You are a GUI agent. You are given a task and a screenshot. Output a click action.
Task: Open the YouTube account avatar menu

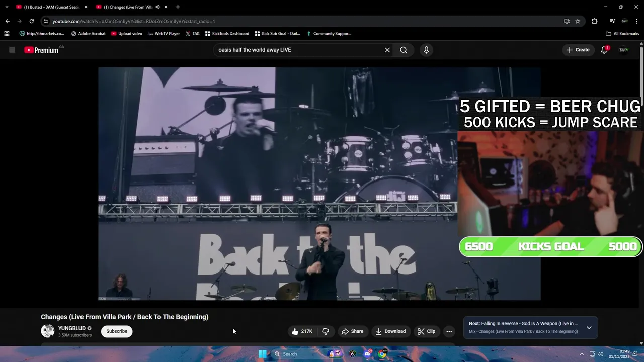coord(624,50)
